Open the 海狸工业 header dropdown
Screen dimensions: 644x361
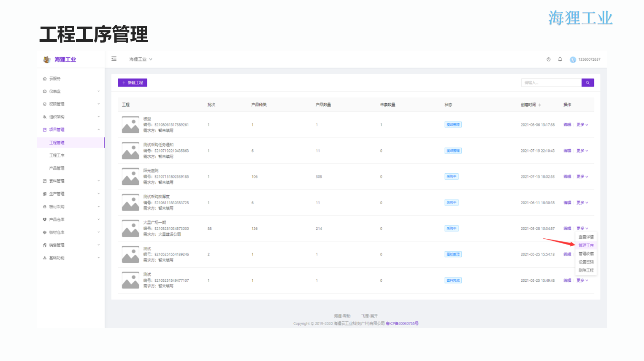141,59
